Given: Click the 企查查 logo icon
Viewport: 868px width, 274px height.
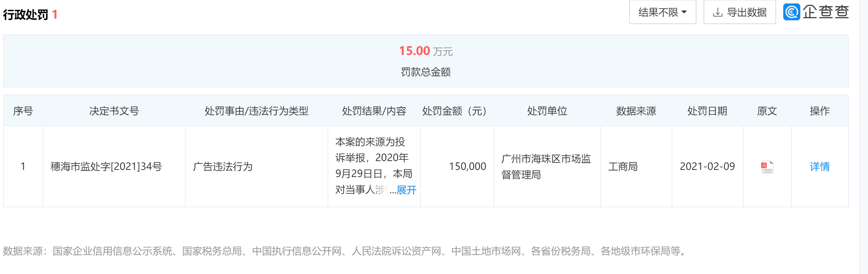Looking at the screenshot, I should coord(792,12).
